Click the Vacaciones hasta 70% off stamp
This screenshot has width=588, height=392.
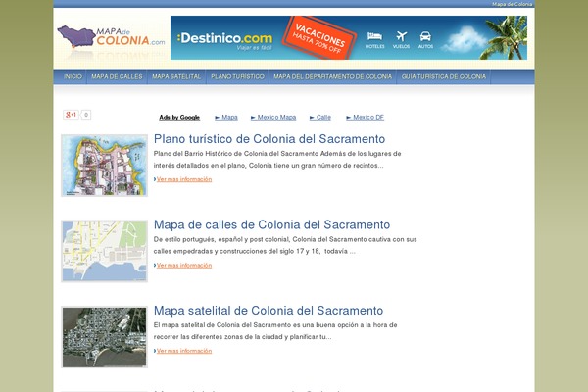[319, 38]
